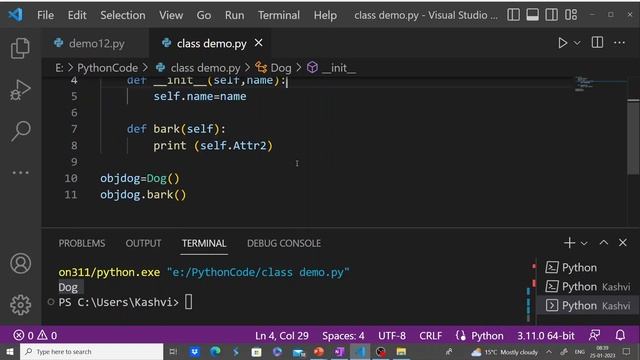Image resolution: width=640 pixels, height=360 pixels.
Task: Click Windows Start button
Action: 10,351
